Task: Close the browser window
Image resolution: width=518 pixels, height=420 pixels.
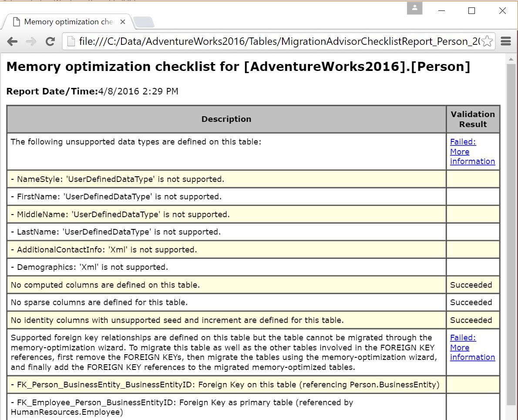Action: [502, 10]
